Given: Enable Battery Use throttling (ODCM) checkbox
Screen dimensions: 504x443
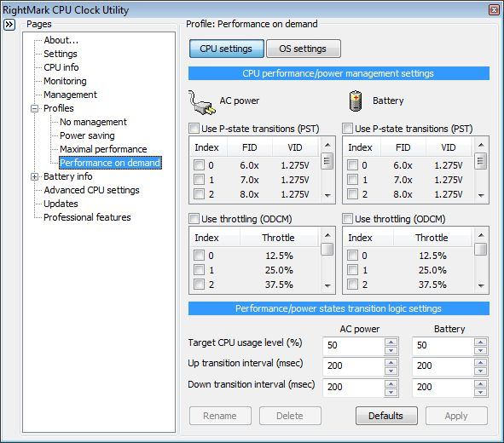Looking at the screenshot, I should click(347, 219).
